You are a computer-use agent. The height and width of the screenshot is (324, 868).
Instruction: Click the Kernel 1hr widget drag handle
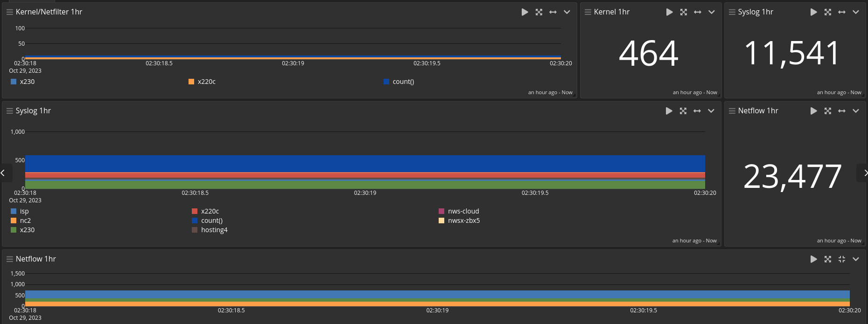pos(588,12)
